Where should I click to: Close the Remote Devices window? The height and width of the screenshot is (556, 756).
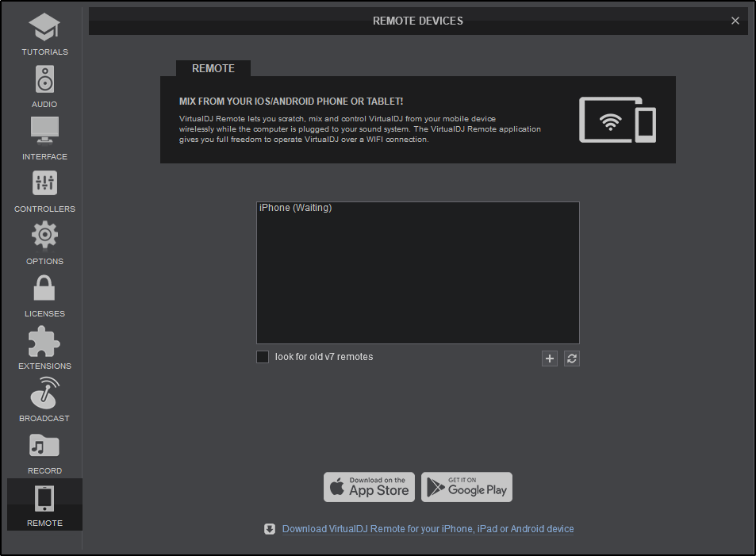(735, 21)
